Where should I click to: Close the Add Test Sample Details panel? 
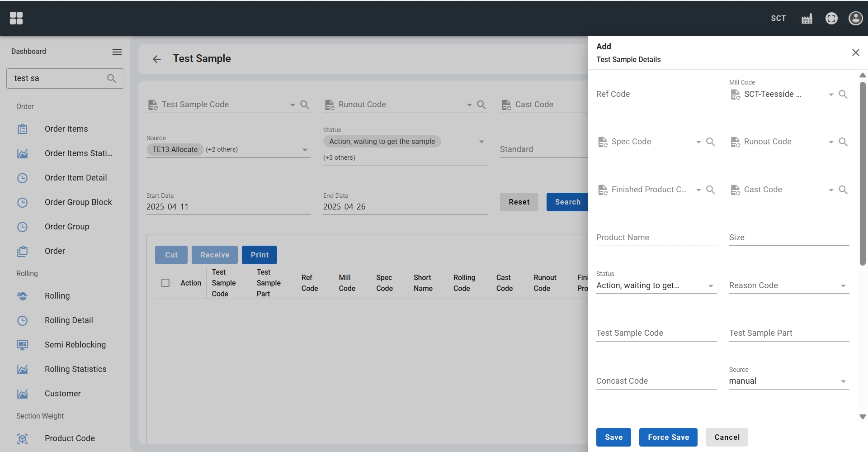(856, 52)
